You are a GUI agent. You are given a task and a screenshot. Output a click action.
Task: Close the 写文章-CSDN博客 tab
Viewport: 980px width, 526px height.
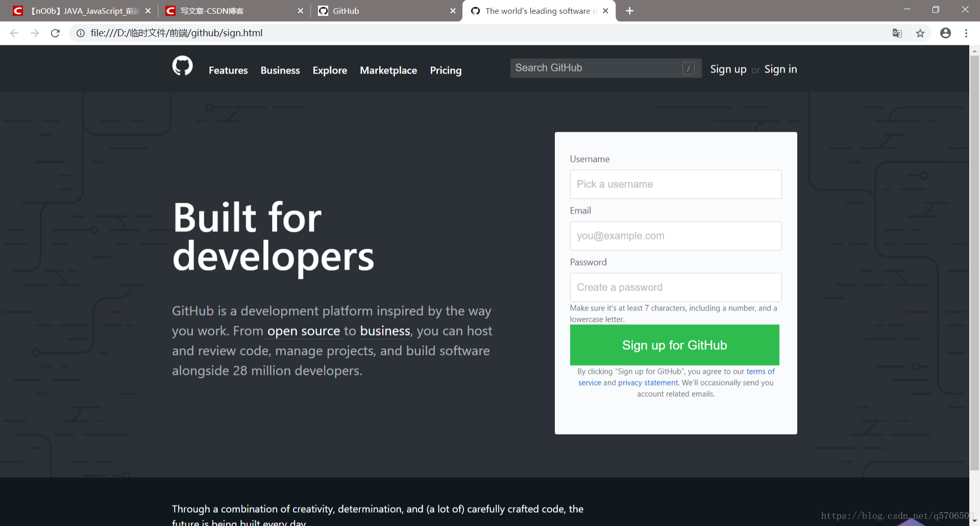[300, 11]
